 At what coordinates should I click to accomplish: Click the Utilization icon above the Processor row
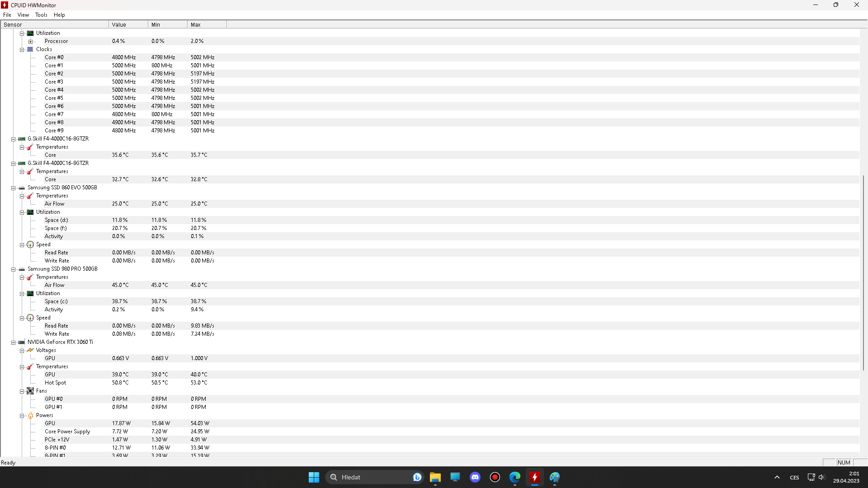[30, 33]
